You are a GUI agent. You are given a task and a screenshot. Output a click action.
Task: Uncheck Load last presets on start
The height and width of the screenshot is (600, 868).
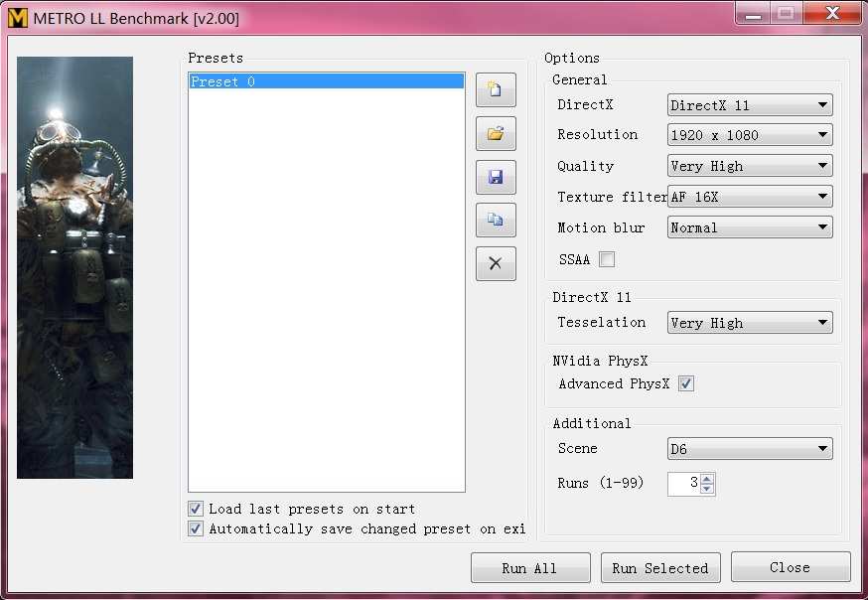click(195, 509)
